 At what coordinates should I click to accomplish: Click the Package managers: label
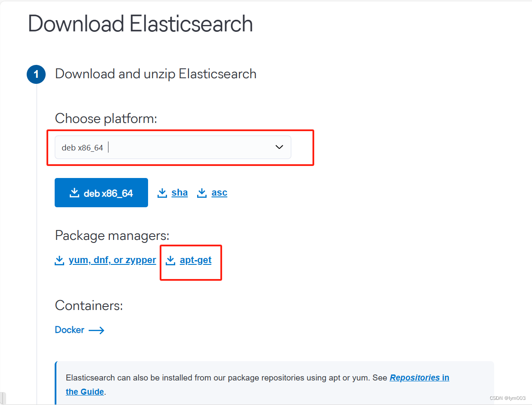112,235
